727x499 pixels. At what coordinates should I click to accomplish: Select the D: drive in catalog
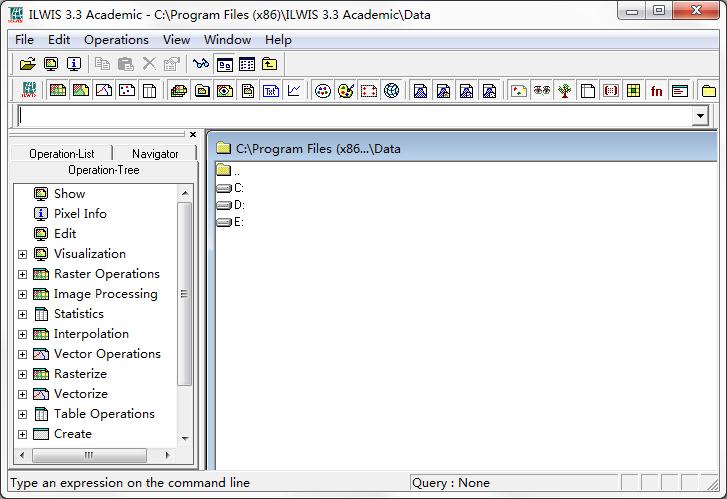tap(238, 205)
